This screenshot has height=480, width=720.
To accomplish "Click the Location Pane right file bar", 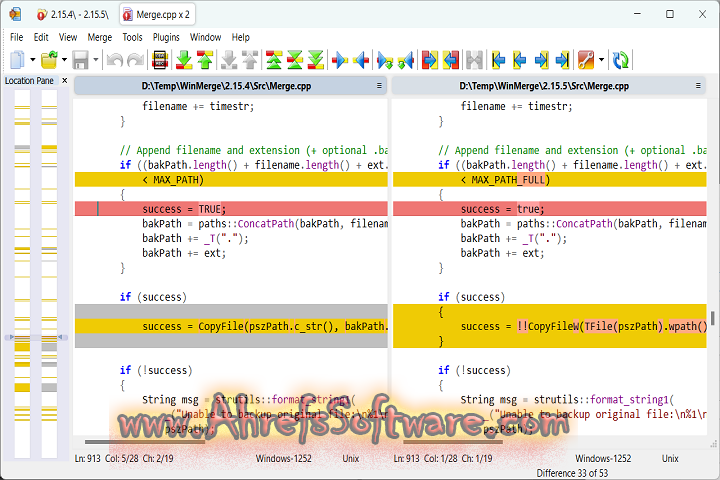I will (49, 273).
